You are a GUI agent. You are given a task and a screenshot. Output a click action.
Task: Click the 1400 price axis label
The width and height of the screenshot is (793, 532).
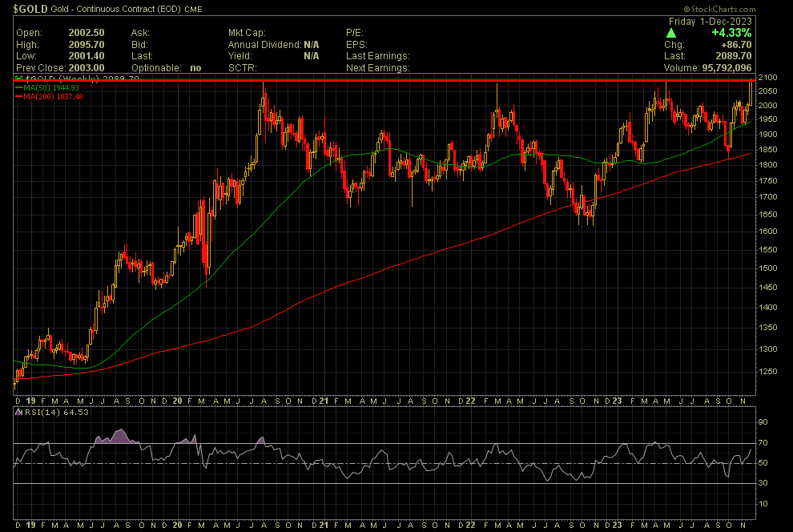click(767, 307)
